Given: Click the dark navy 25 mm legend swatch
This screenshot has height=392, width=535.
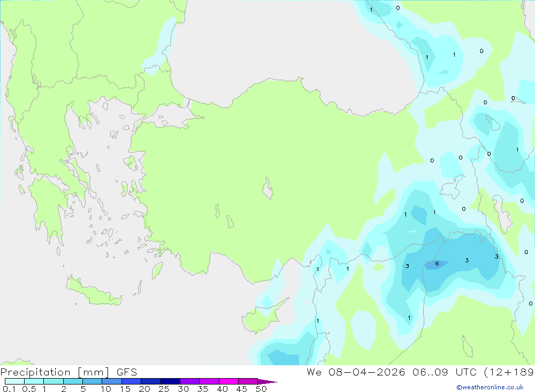Looking at the screenshot, I should [170, 381].
